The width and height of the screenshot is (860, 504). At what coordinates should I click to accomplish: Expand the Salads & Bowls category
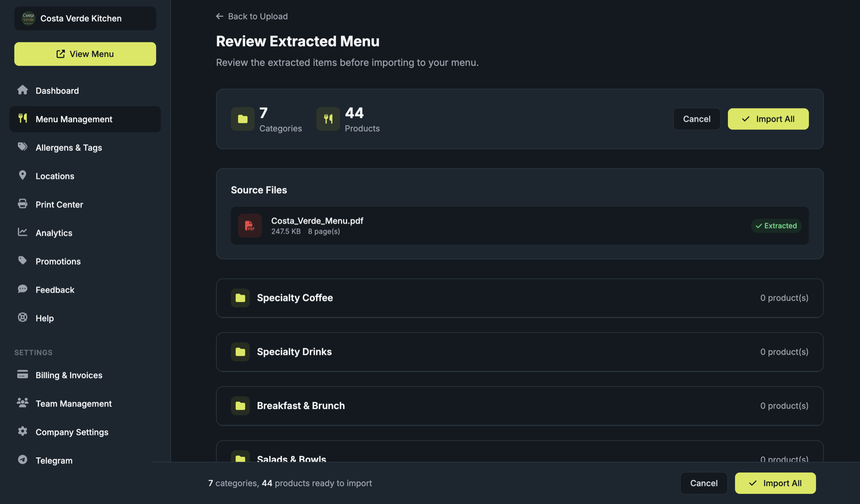[519, 452]
